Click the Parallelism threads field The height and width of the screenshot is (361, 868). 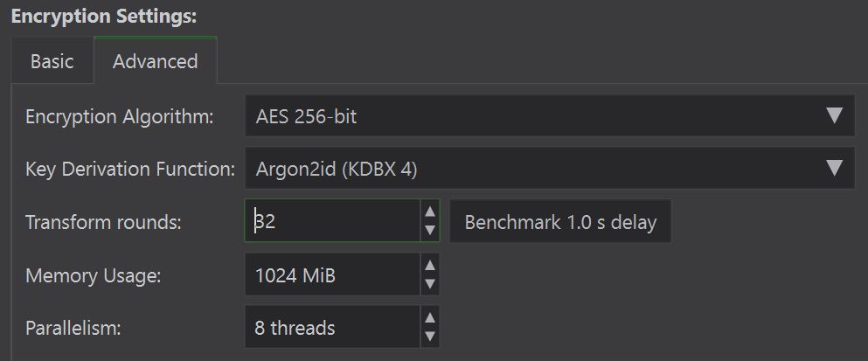tap(332, 329)
